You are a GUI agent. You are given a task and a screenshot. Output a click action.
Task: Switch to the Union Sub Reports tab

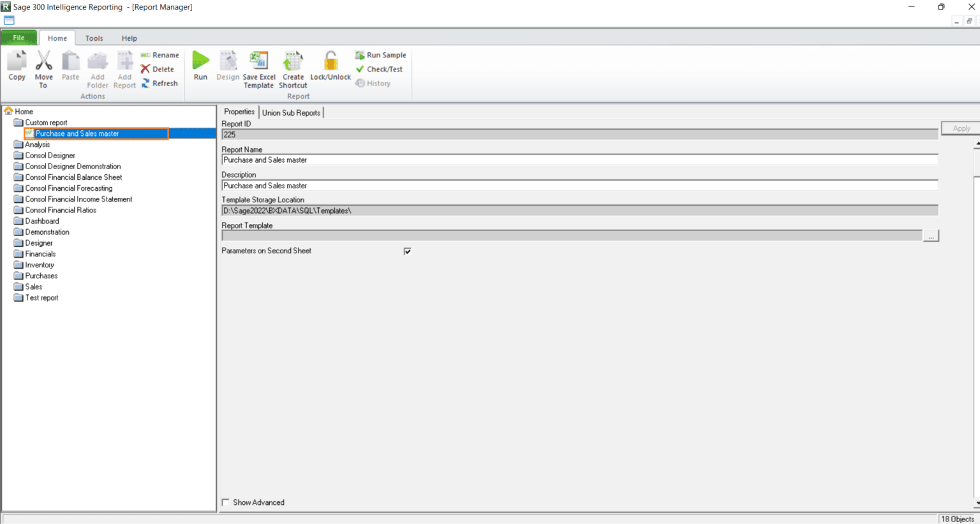coord(291,112)
